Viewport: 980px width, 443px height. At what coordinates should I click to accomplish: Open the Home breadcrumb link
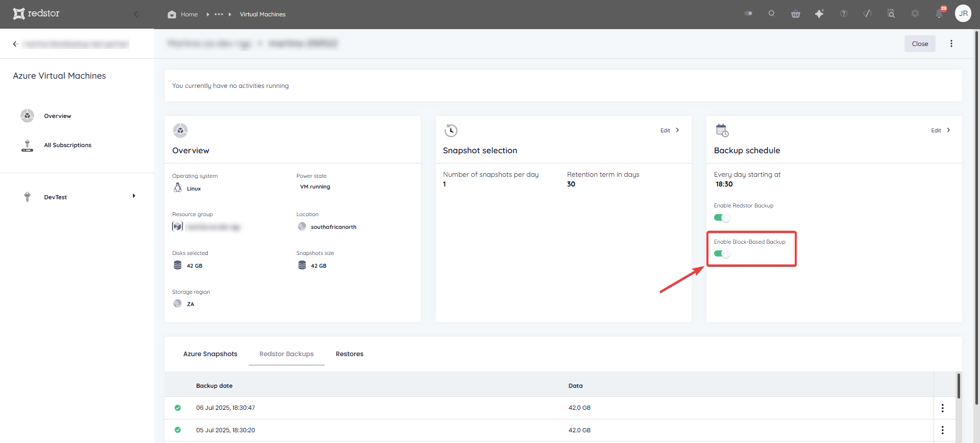(x=189, y=14)
